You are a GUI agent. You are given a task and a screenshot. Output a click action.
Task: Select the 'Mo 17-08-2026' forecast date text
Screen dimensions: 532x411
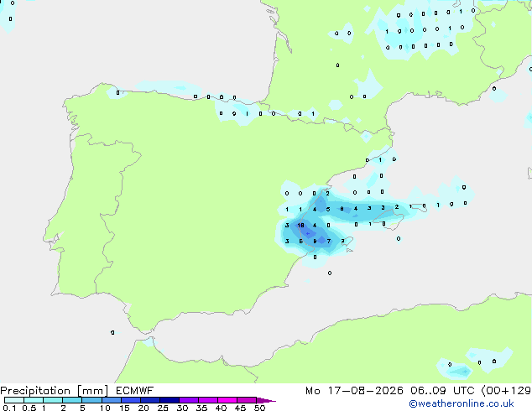(354, 391)
